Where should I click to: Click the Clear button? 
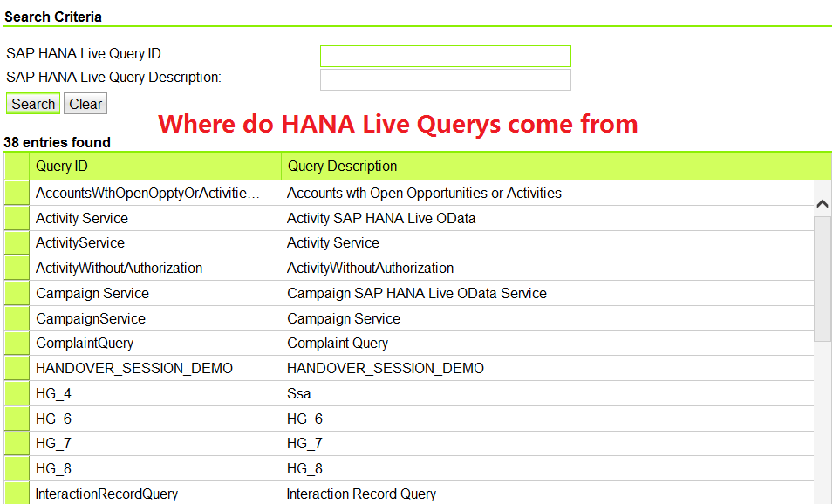pos(85,104)
